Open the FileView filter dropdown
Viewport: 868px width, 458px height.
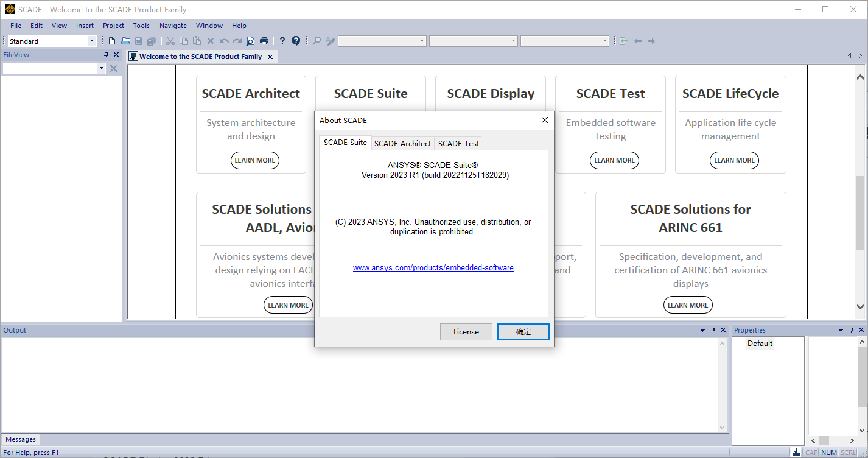(x=101, y=68)
